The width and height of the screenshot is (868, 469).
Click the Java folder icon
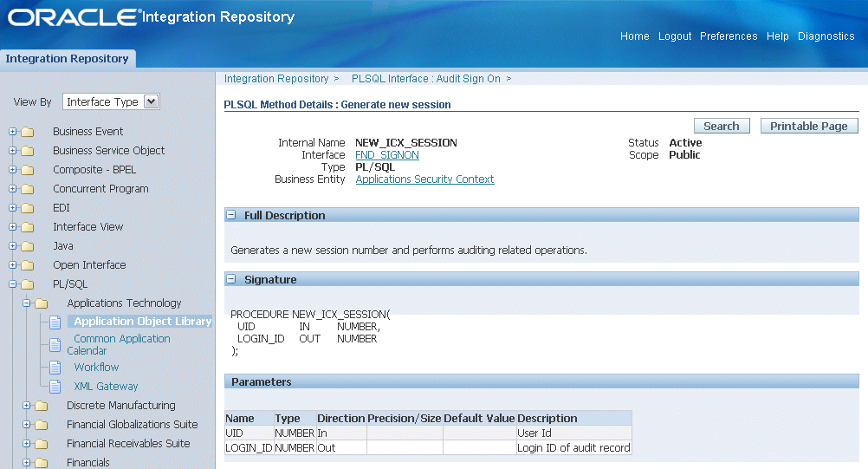point(27,246)
